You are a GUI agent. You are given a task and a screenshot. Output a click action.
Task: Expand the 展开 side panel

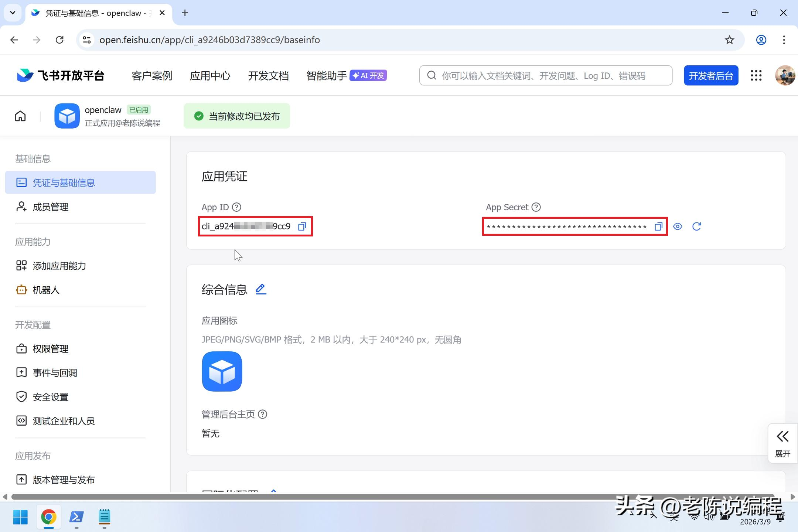coord(782,443)
